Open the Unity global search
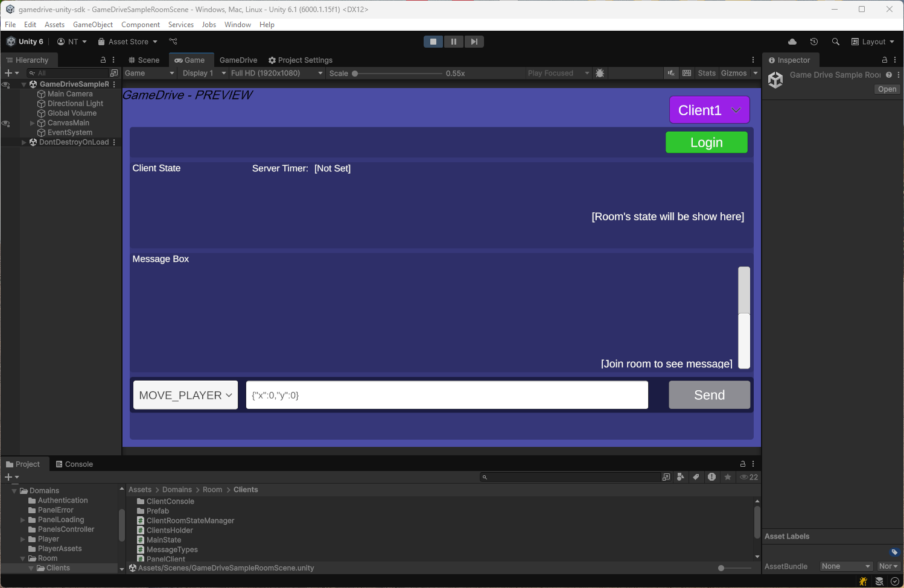904x588 pixels. click(x=836, y=41)
